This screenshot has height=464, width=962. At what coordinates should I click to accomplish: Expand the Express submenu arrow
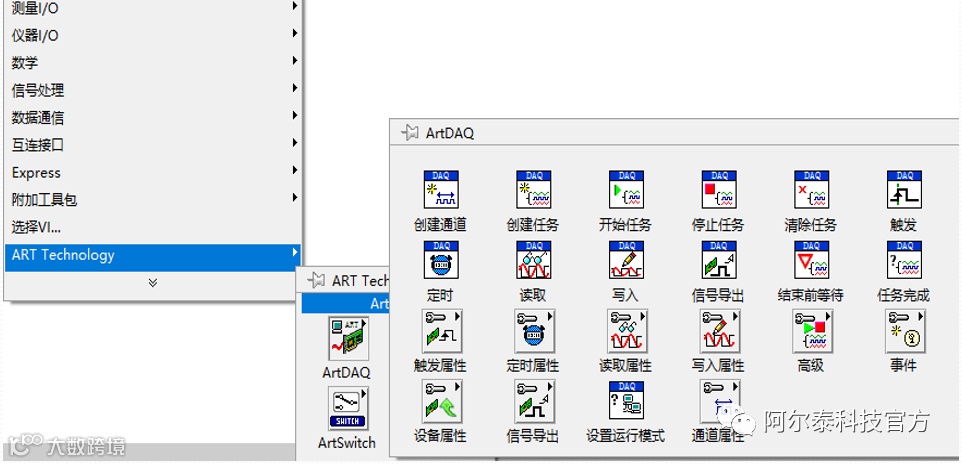coord(295,170)
